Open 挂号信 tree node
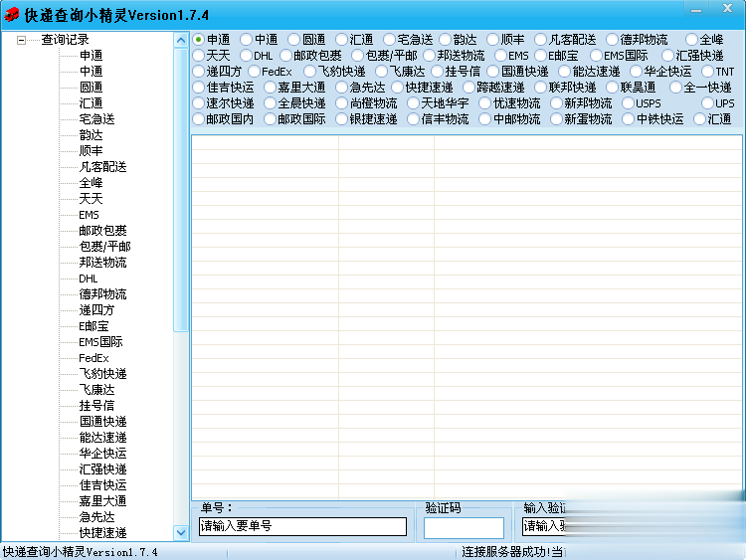This screenshot has height=560, width=746. pos(96,406)
